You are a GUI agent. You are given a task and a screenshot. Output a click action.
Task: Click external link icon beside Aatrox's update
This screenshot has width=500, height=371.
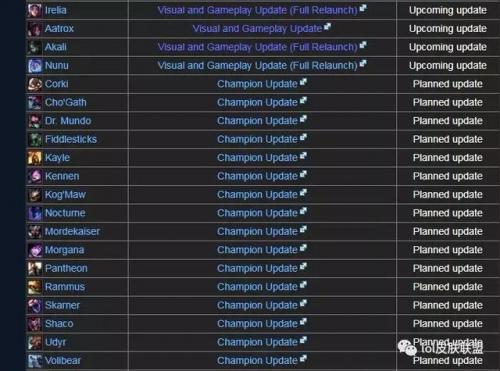327,26
